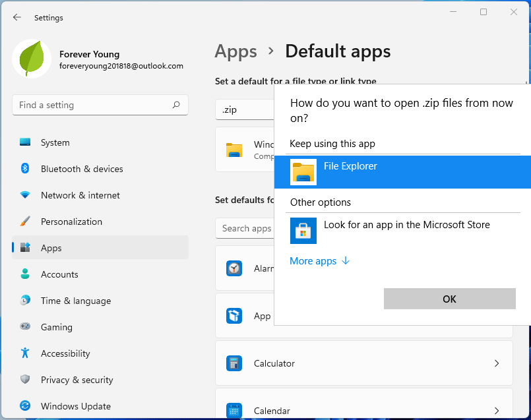Click the Microsoft Store bag icon
The height and width of the screenshot is (420, 531).
coord(303,231)
